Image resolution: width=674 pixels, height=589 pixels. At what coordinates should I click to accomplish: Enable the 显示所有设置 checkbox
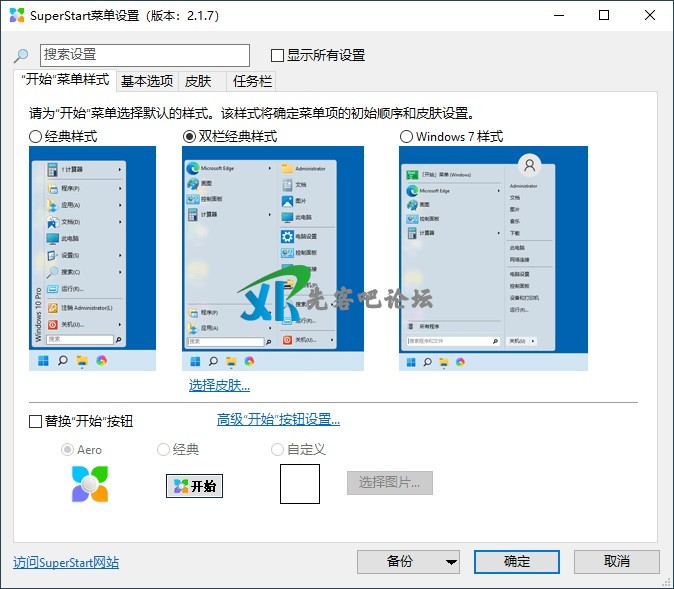(278, 56)
